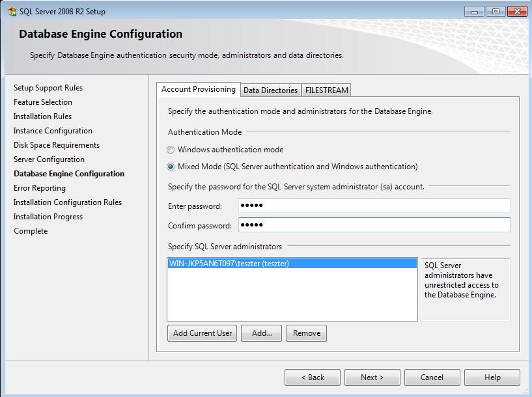Click Database Engine Configuration sidebar step

point(69,174)
